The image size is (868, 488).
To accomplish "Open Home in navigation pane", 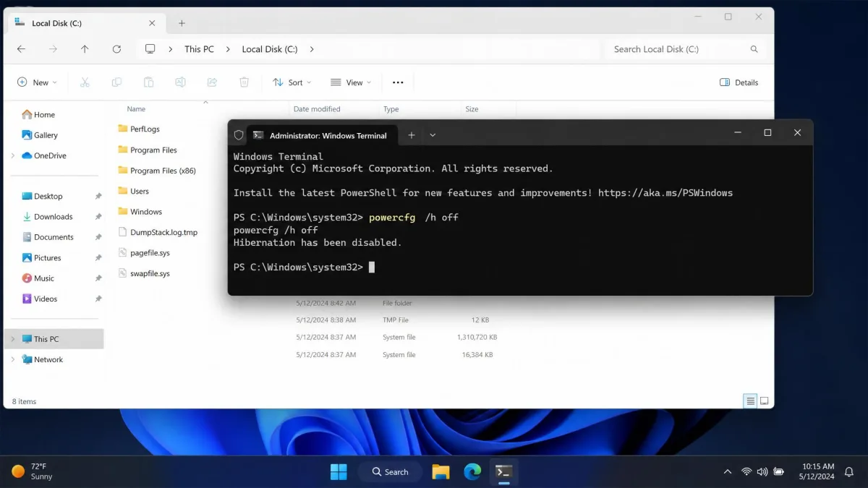I will (38, 114).
